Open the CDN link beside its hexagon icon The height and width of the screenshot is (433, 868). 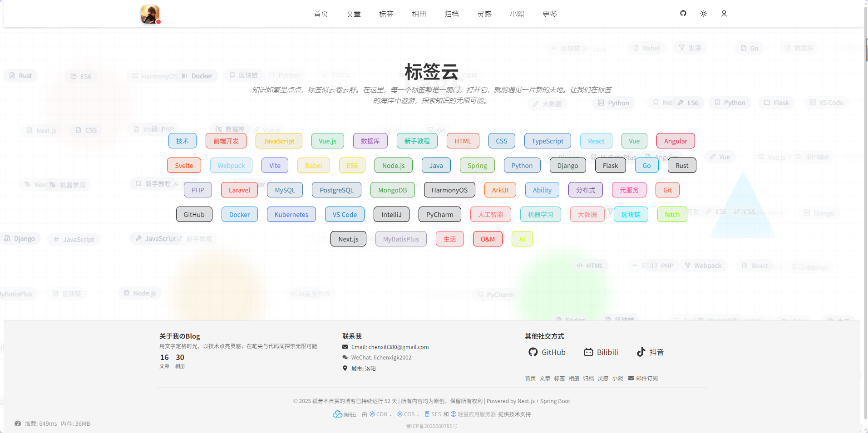pos(378,413)
